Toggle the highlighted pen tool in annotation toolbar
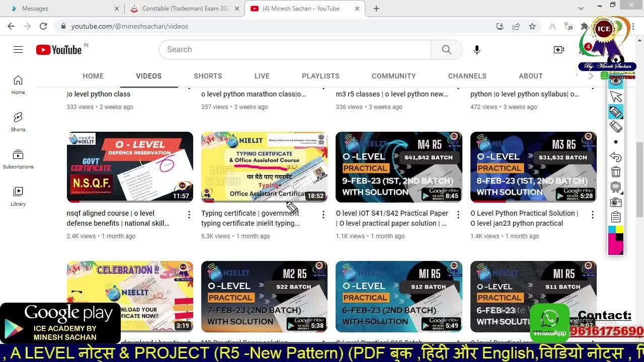The width and height of the screenshot is (644, 362). 616,112
